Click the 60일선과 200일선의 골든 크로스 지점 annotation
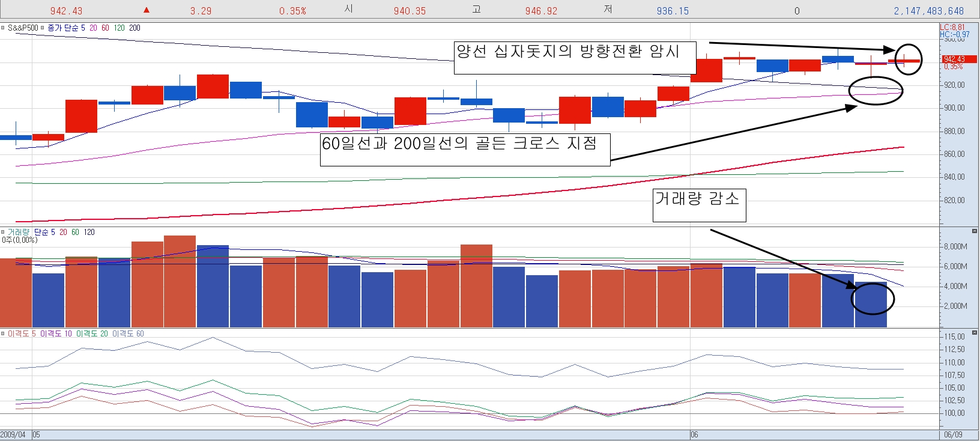 [x=465, y=150]
